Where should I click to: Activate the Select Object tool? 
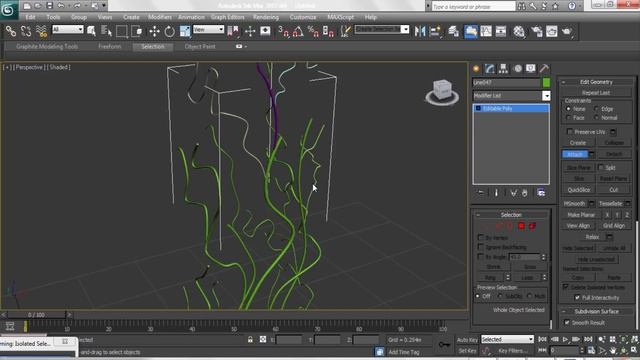[x=91, y=31]
